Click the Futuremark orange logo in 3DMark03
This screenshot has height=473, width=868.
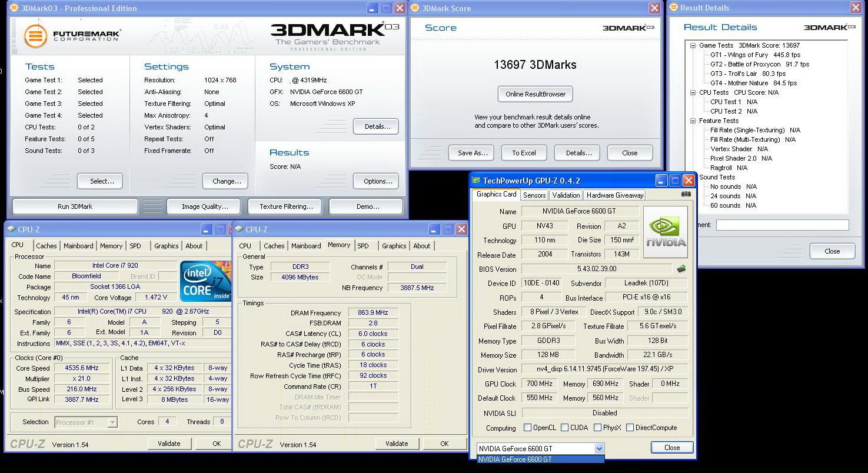click(35, 36)
